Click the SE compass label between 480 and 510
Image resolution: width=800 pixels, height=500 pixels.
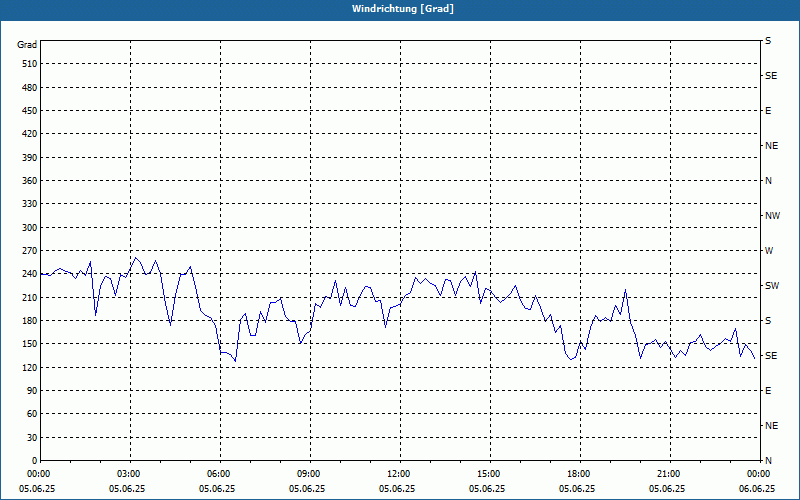(x=771, y=76)
